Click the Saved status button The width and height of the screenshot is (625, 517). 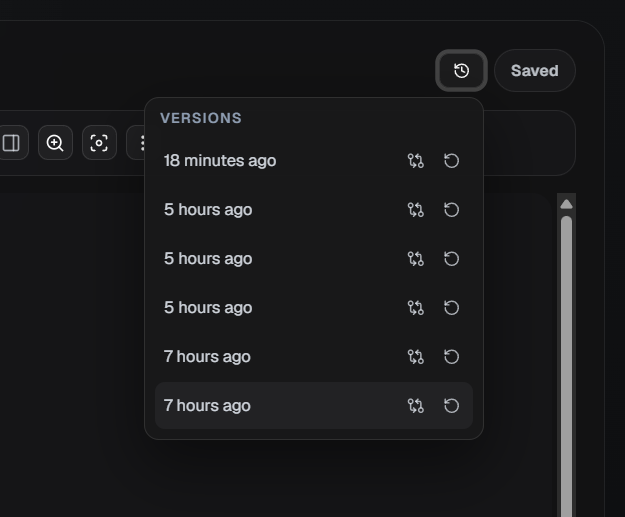click(535, 71)
